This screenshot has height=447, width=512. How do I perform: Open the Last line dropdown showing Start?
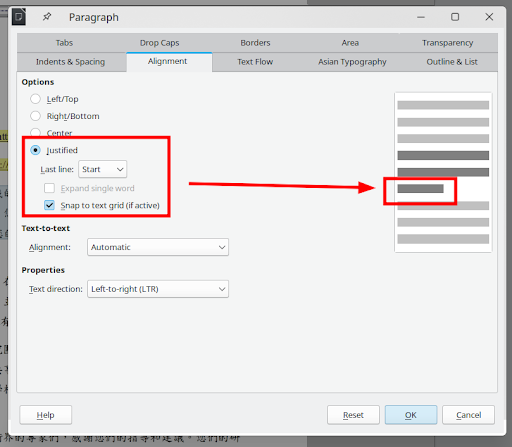point(103,169)
